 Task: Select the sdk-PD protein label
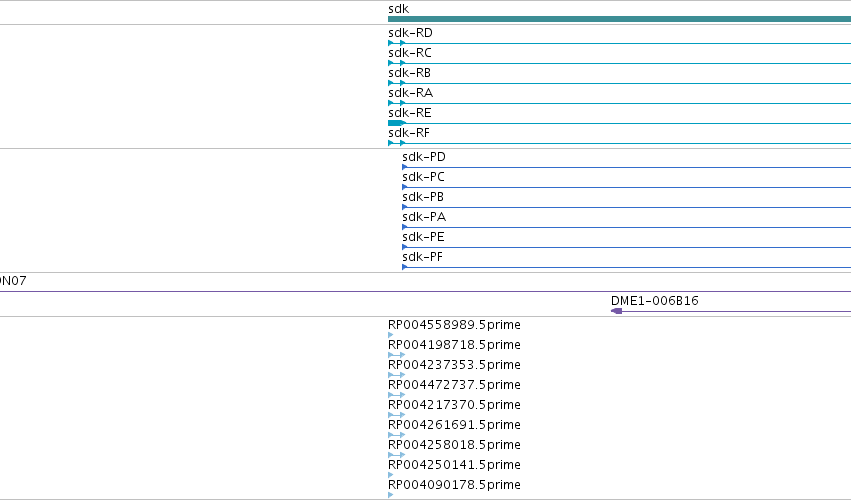click(x=424, y=157)
